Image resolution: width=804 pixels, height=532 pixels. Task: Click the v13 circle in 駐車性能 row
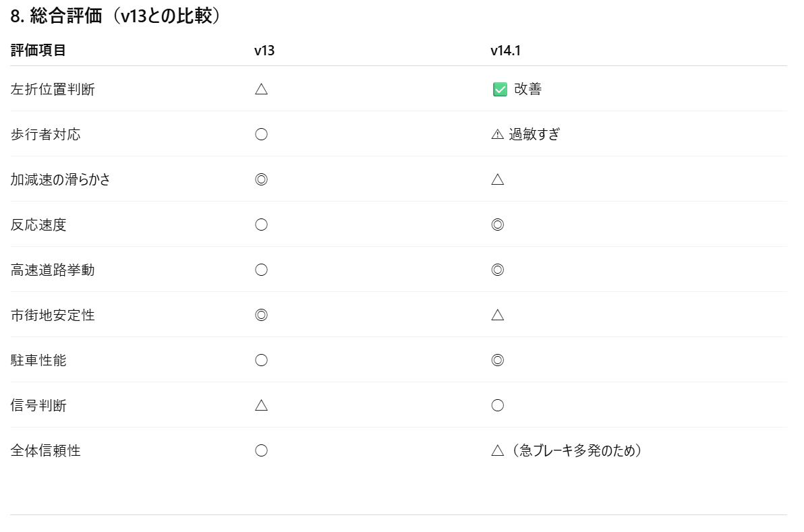pyautogui.click(x=262, y=361)
